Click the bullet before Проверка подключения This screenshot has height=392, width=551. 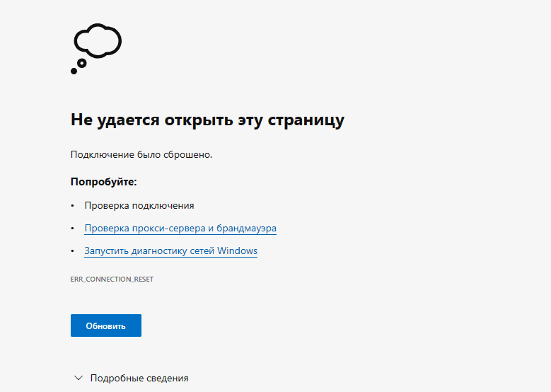pos(72,206)
